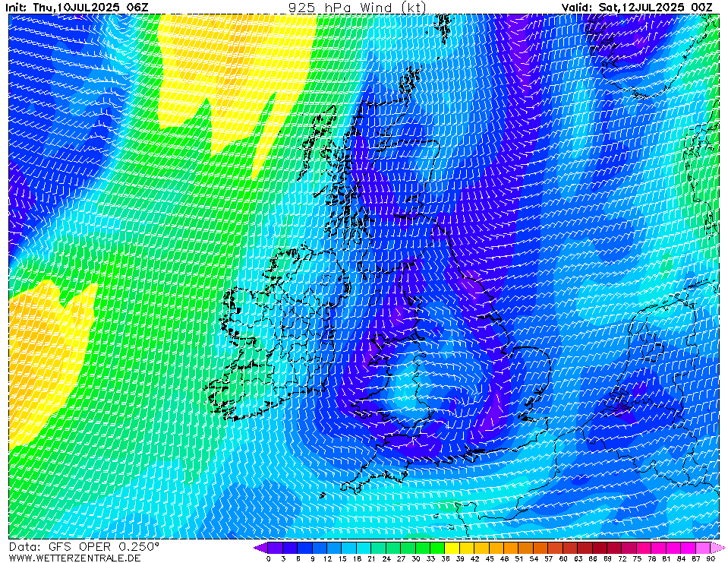This screenshot has width=728, height=563.
Task: Select the green 27–30 kt legend swatch
Action: 408,548
